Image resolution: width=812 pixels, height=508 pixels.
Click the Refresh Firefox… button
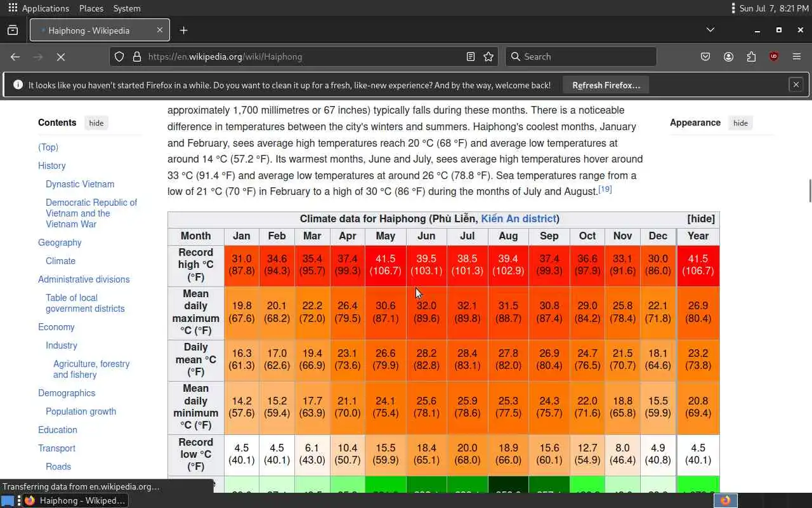point(606,84)
